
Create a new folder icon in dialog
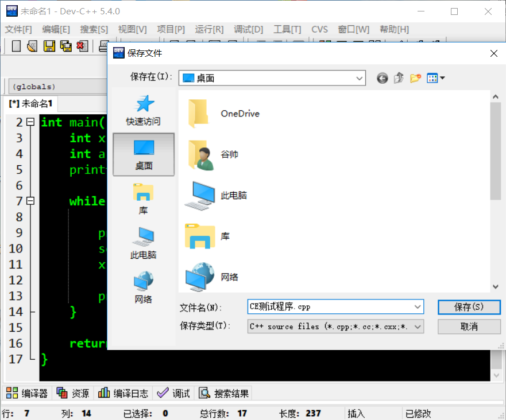(416, 78)
